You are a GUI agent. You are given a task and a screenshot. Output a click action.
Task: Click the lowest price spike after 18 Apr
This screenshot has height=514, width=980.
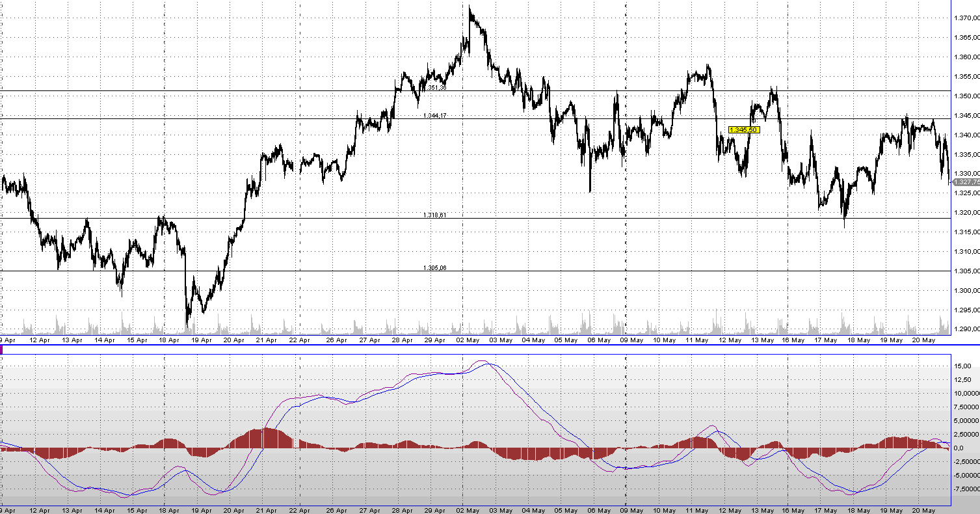coord(187,324)
